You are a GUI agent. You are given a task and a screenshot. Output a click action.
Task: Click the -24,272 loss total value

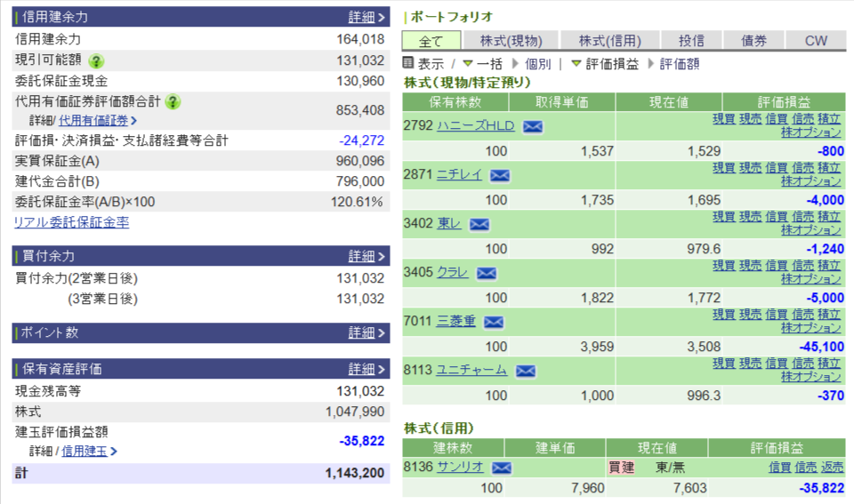[362, 140]
